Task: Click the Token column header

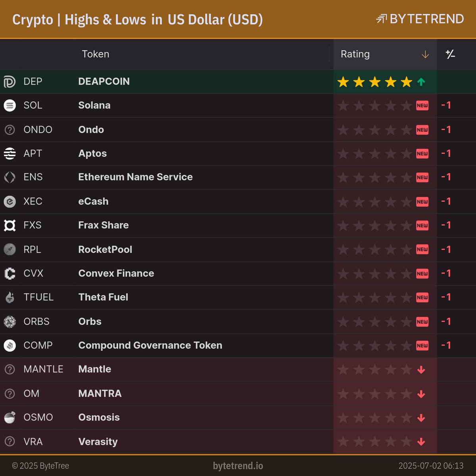Action: [x=95, y=54]
